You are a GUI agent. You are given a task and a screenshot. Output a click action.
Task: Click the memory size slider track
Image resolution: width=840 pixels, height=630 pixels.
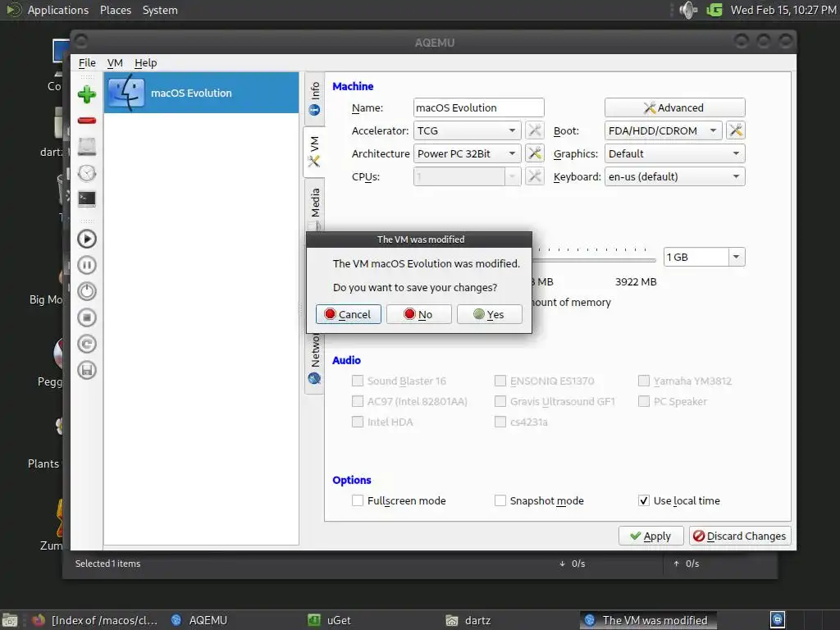coord(595,260)
